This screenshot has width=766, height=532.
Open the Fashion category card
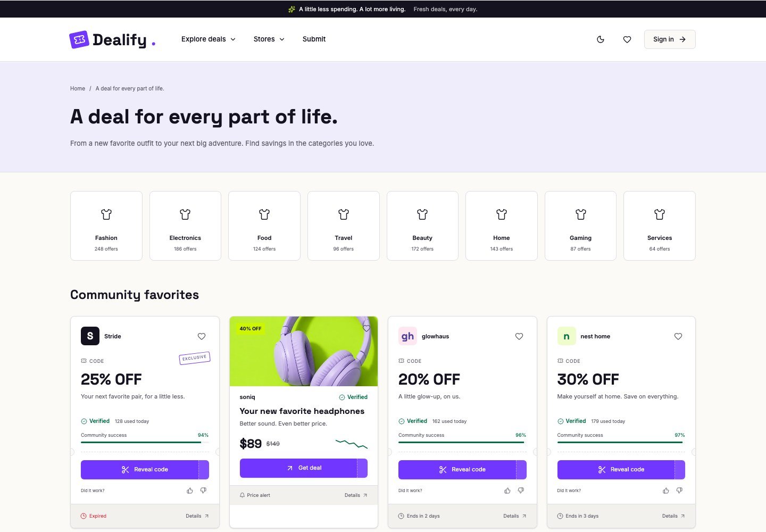(106, 226)
